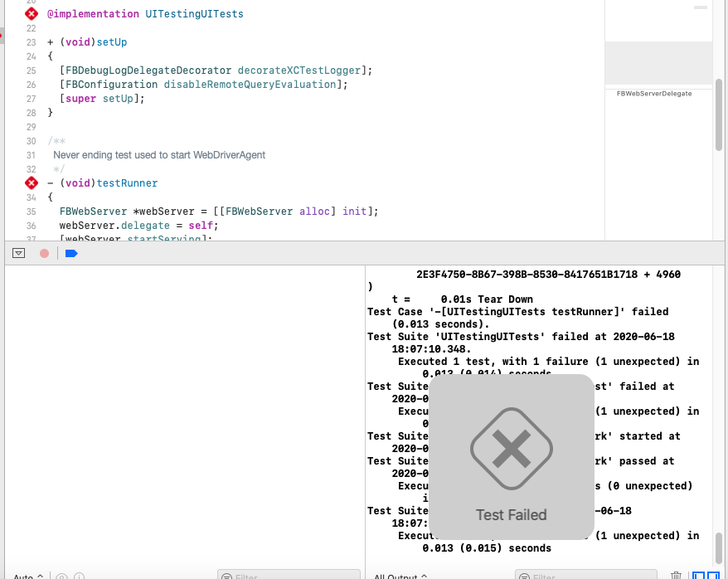This screenshot has width=728, height=579.
Task: Click the delegate property on line 36
Action: (145, 225)
